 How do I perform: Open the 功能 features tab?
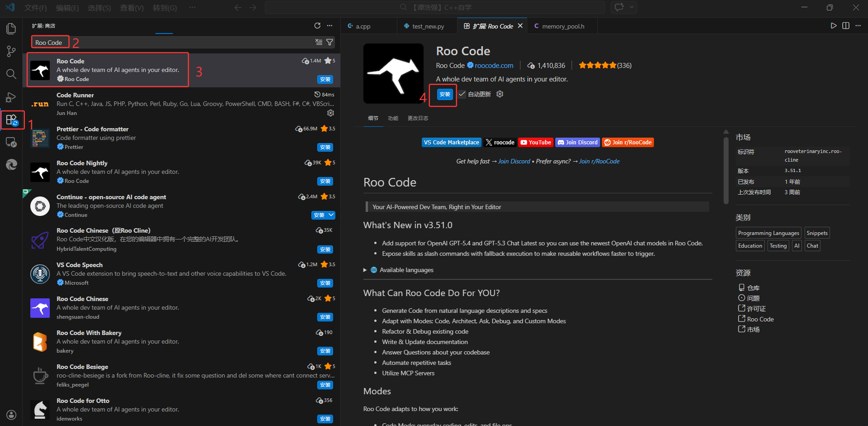pyautogui.click(x=393, y=118)
